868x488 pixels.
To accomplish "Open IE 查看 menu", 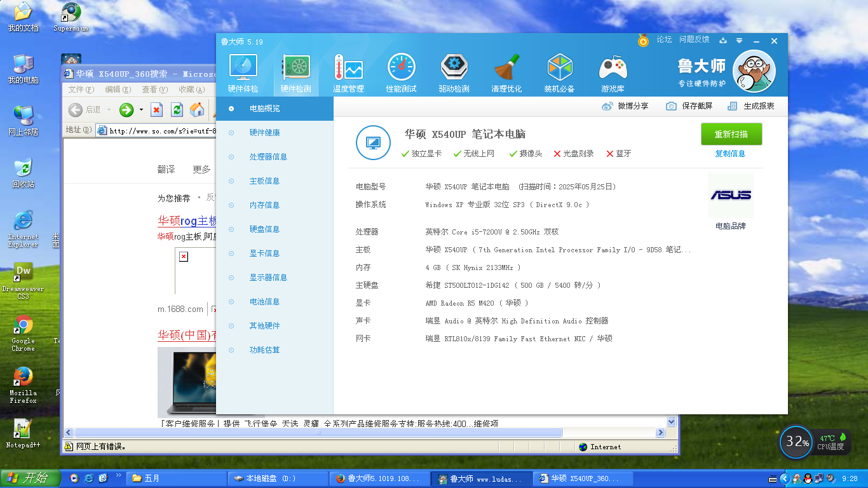I will [x=154, y=90].
